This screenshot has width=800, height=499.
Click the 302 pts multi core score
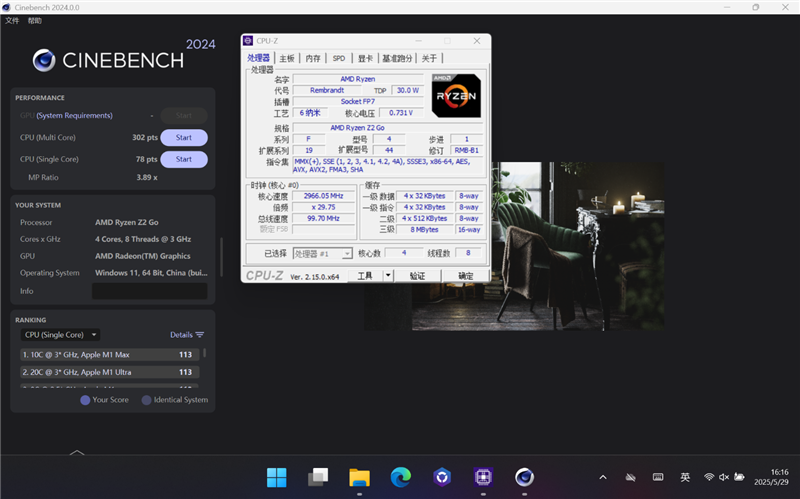coord(145,137)
